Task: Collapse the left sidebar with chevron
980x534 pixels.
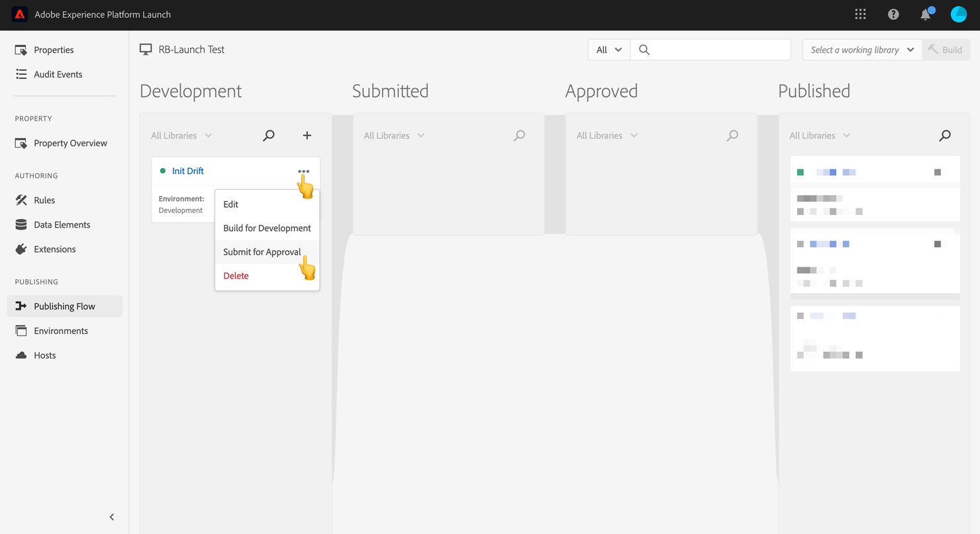Action: click(111, 517)
